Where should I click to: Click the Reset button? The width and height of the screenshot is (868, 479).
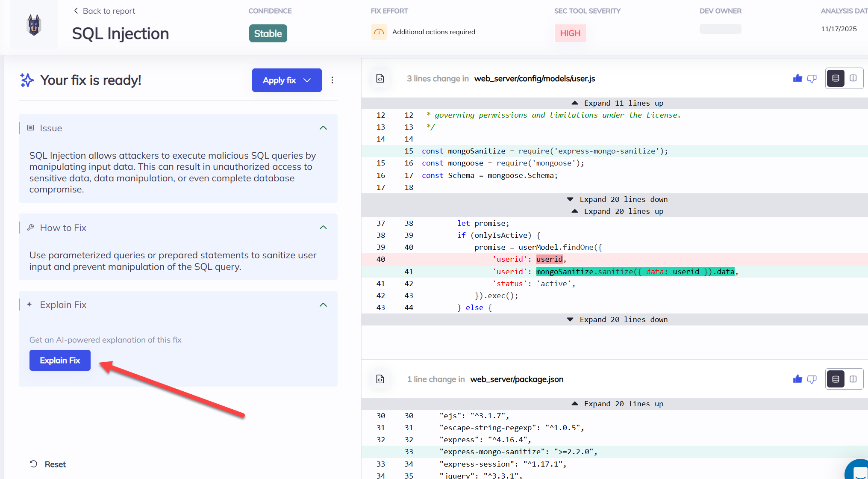click(48, 464)
